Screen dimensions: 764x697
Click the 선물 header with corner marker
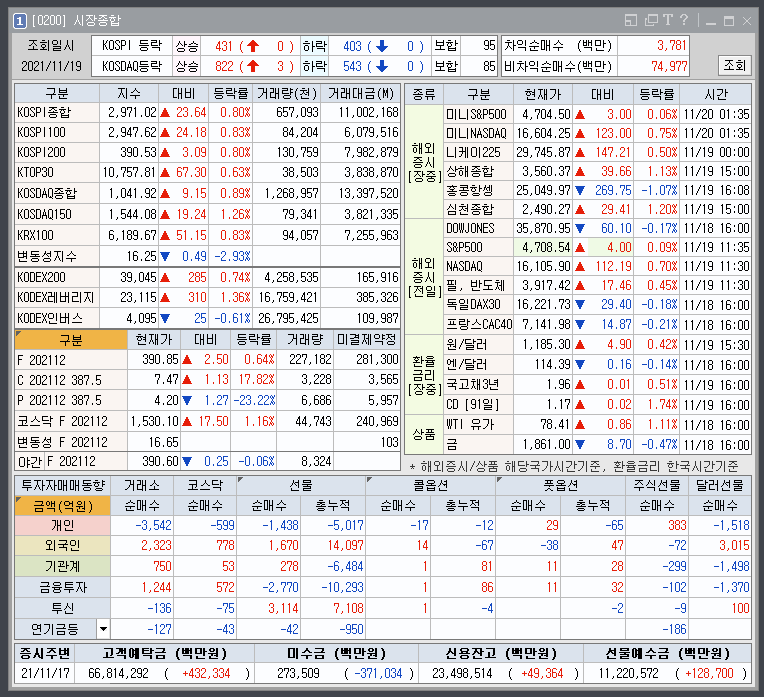pyautogui.click(x=301, y=485)
